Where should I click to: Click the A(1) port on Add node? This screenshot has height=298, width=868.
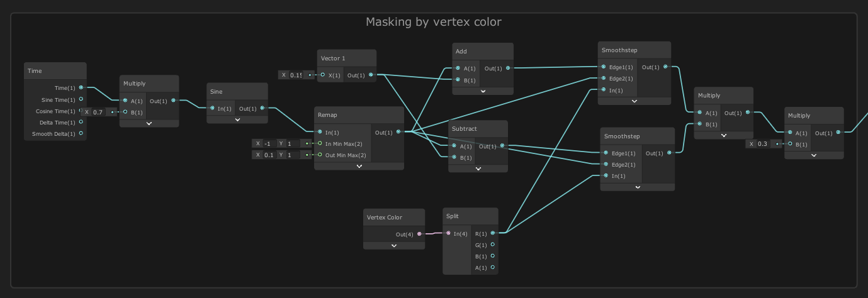[x=458, y=68]
